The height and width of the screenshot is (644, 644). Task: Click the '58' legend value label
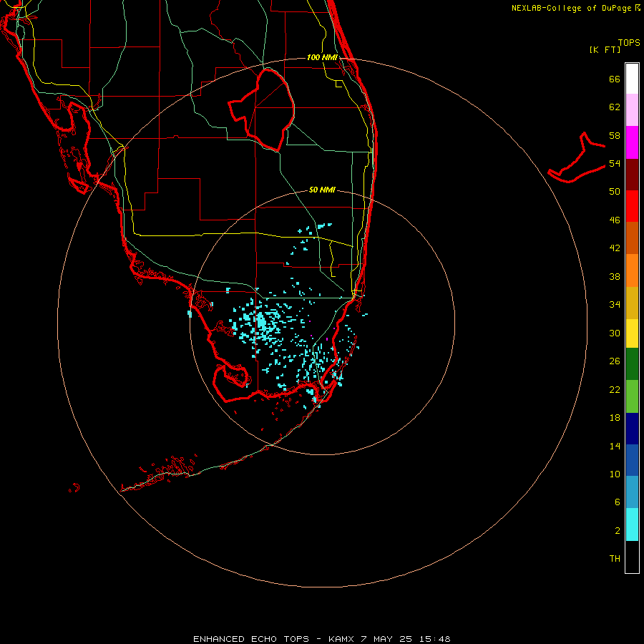(615, 135)
